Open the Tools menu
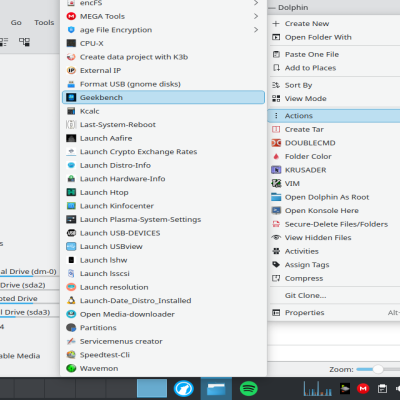400x400 pixels. 44,22
